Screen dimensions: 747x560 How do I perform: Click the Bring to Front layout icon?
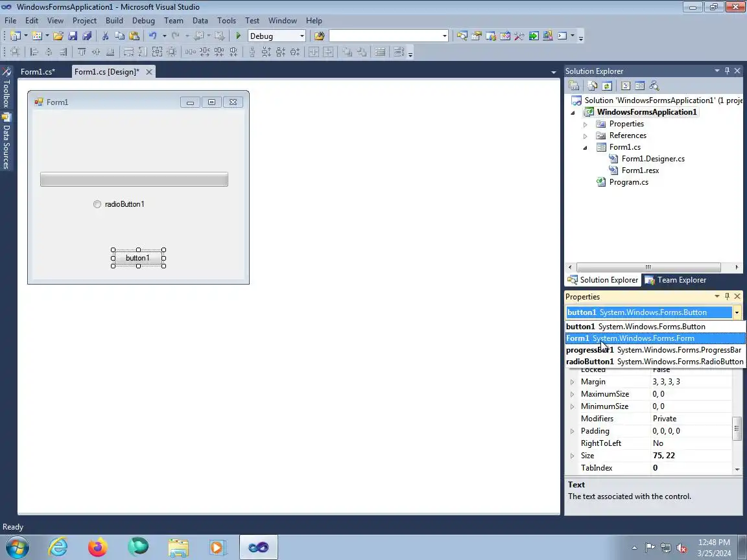(x=348, y=52)
